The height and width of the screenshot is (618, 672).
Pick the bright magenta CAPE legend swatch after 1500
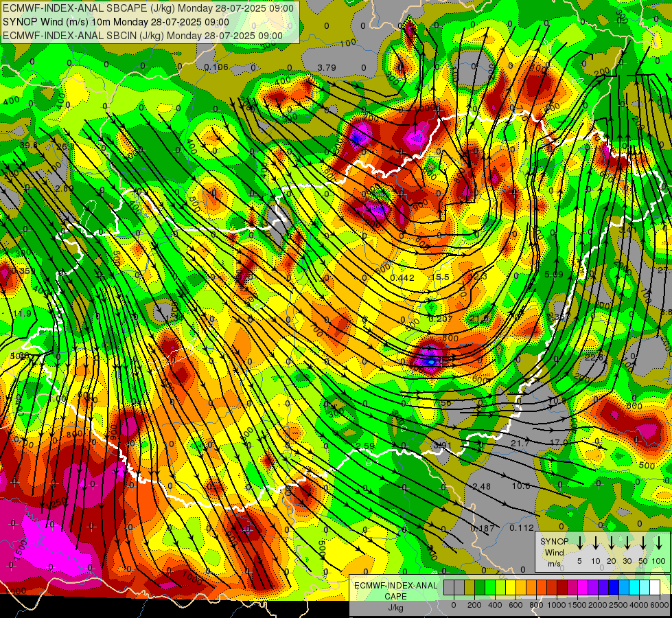(x=583, y=587)
